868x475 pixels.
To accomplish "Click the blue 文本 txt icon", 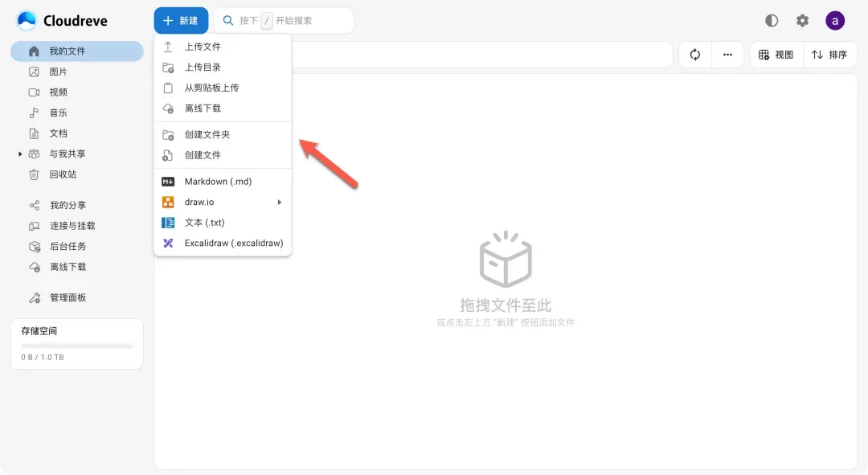I will (x=168, y=223).
